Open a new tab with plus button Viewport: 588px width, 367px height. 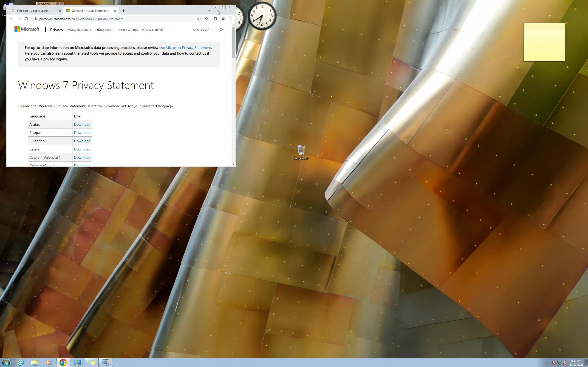click(x=123, y=11)
